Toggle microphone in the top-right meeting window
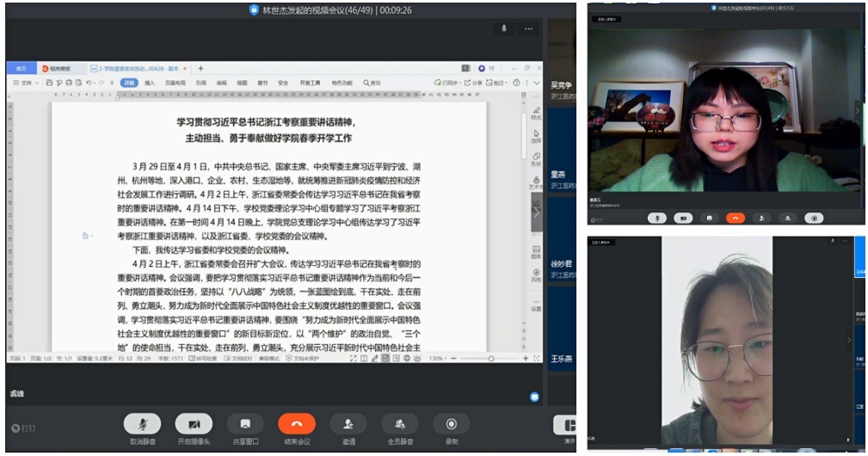 pos(657,218)
